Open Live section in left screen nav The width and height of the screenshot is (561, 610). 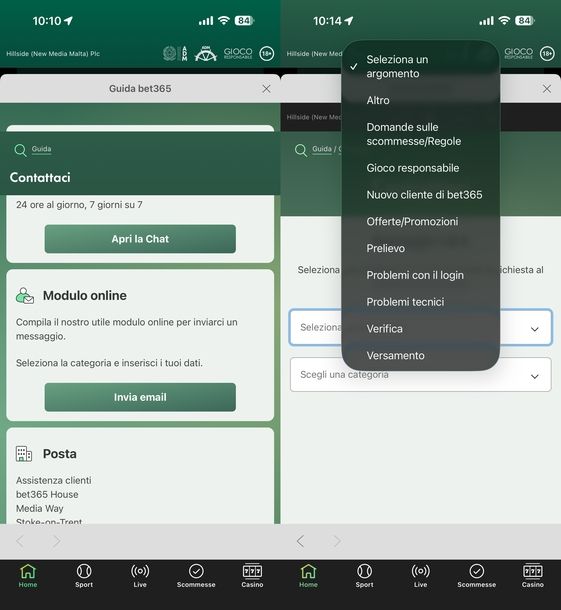coord(140,576)
